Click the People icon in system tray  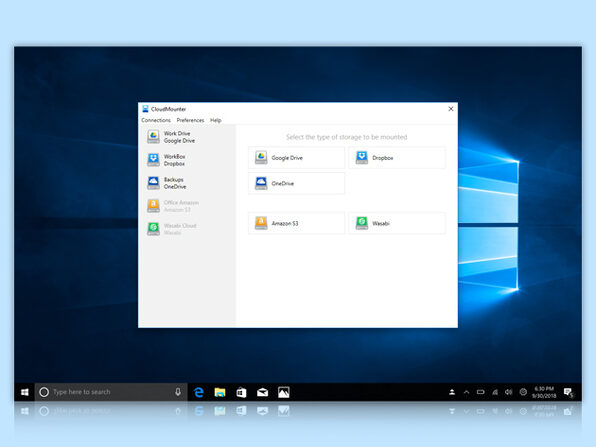(x=452, y=392)
